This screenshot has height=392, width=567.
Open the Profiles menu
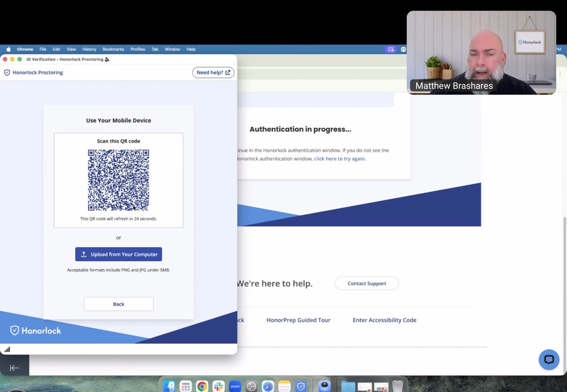click(137, 49)
